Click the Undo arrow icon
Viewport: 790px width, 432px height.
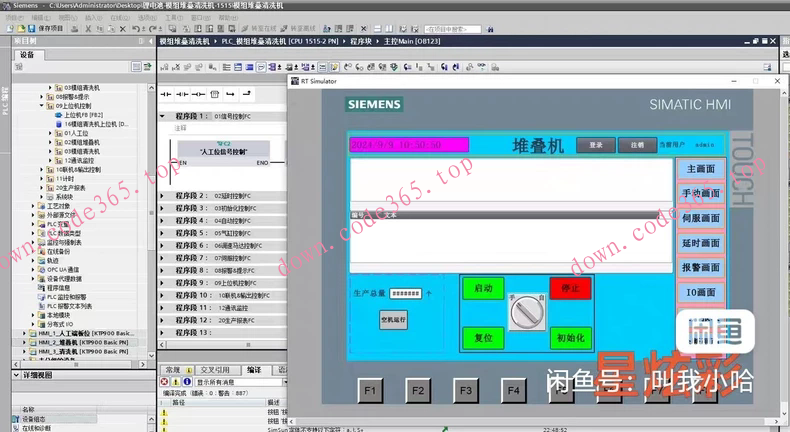click(x=137, y=29)
